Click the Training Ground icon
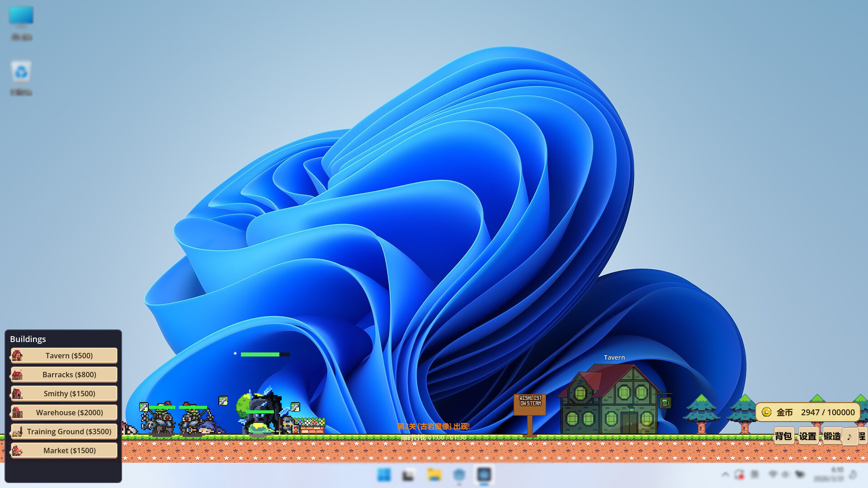The height and width of the screenshot is (488, 868). click(x=17, y=432)
